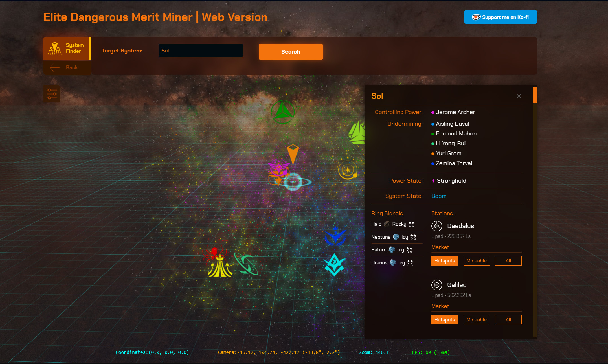Click Support me on Ko-fi button
Image resolution: width=608 pixels, height=364 pixels.
point(501,17)
